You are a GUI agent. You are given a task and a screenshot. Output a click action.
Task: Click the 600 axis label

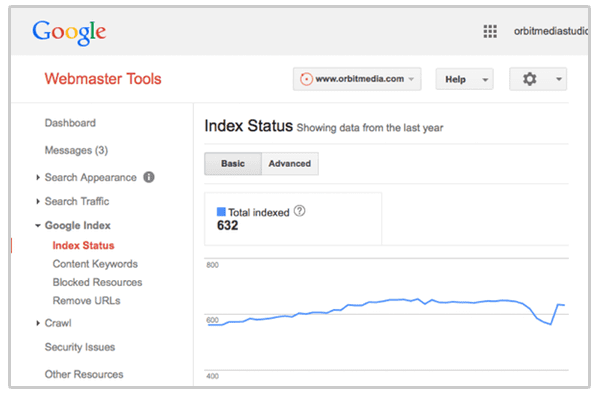pos(212,320)
